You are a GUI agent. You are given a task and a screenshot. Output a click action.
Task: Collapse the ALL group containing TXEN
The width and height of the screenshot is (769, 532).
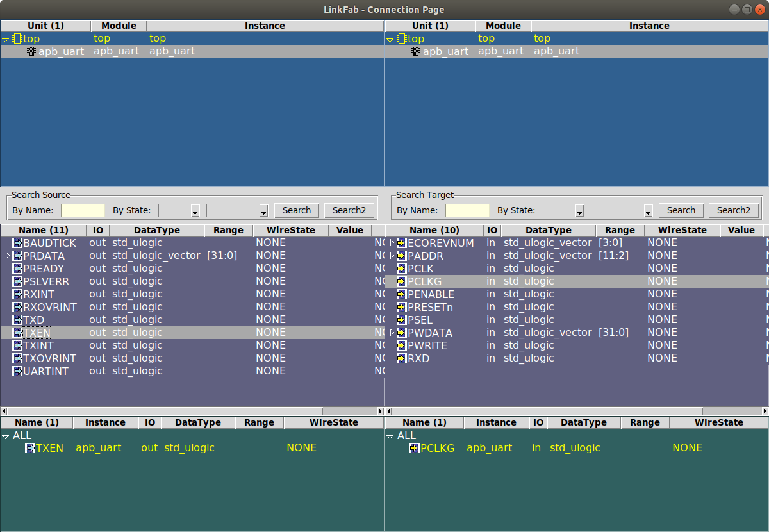[x=6, y=436]
